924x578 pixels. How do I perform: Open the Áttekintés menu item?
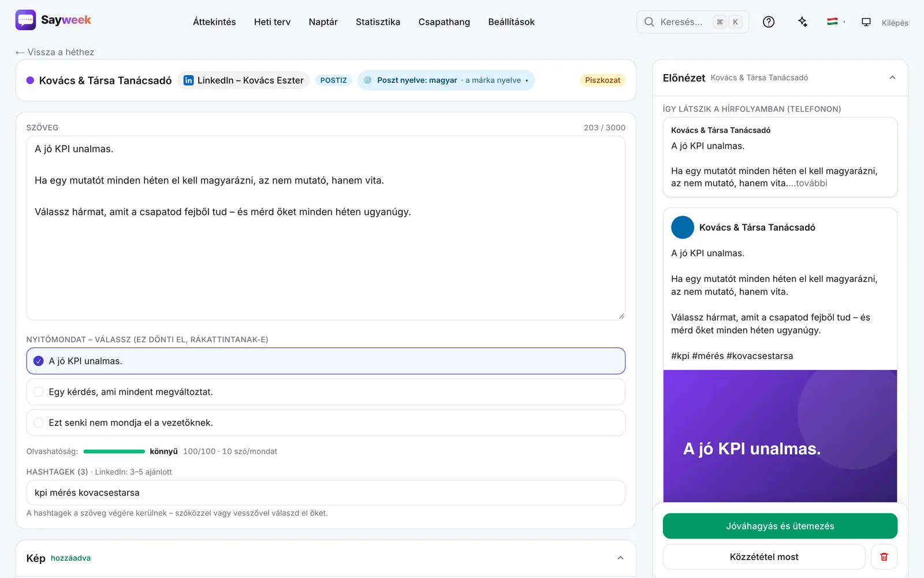[x=214, y=22]
